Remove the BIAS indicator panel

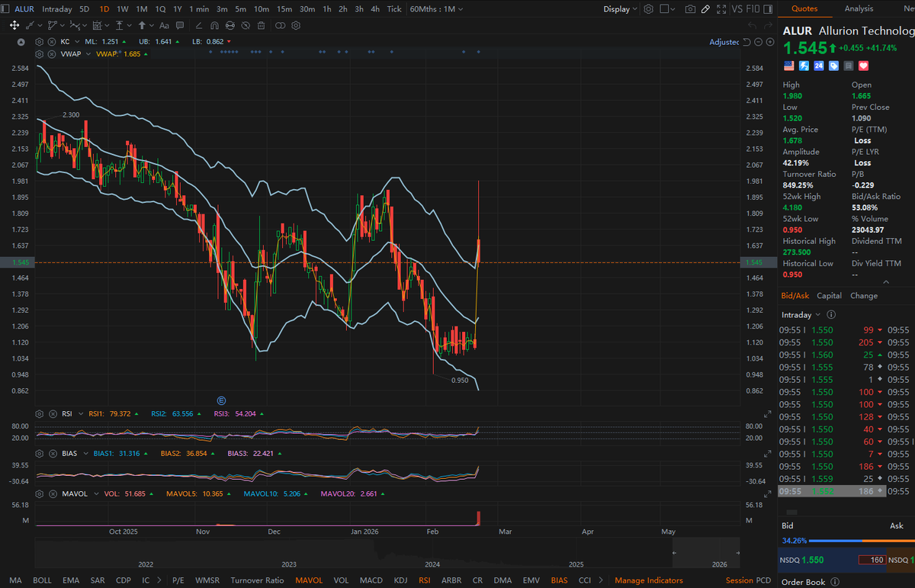51,453
